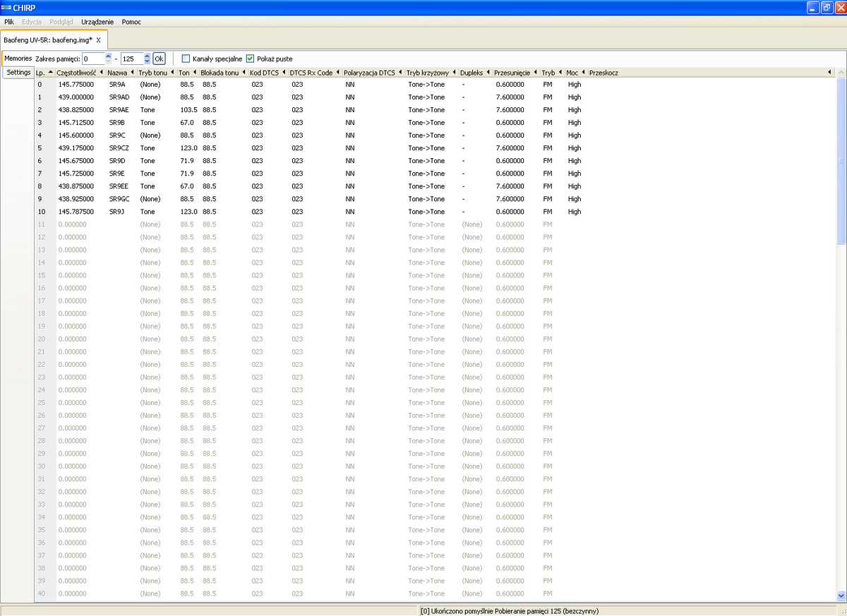Decrease the end memory range spinner value
Image resolution: width=847 pixels, height=616 pixels.
[x=147, y=61]
